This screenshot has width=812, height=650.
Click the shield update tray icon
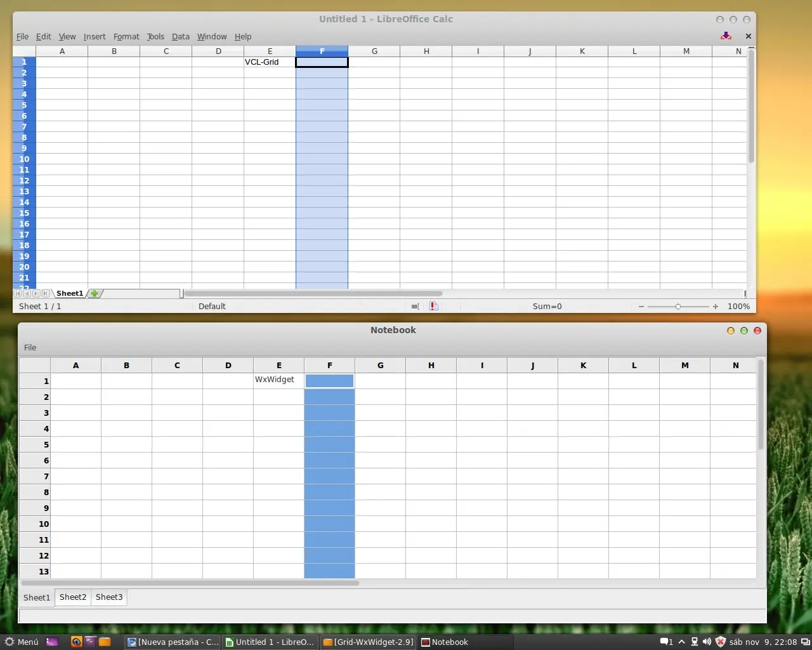tap(720, 642)
